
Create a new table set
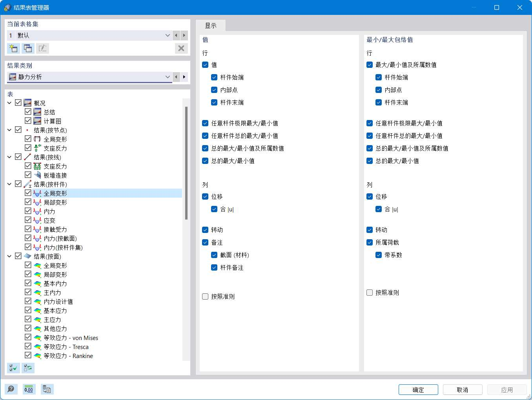coord(13,48)
